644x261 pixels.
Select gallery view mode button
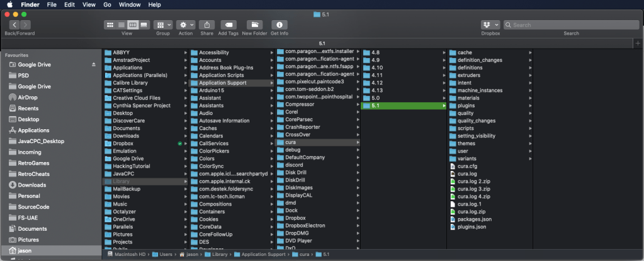(144, 25)
